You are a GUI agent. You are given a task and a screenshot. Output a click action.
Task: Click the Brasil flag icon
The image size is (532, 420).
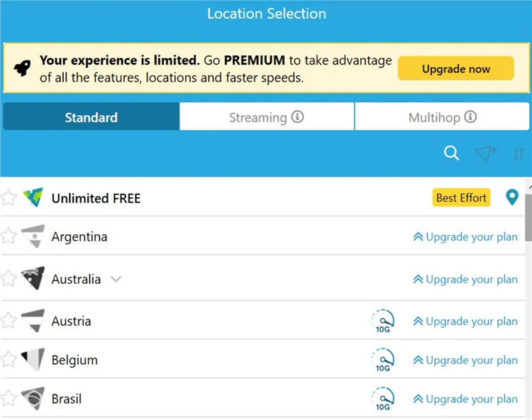click(33, 398)
